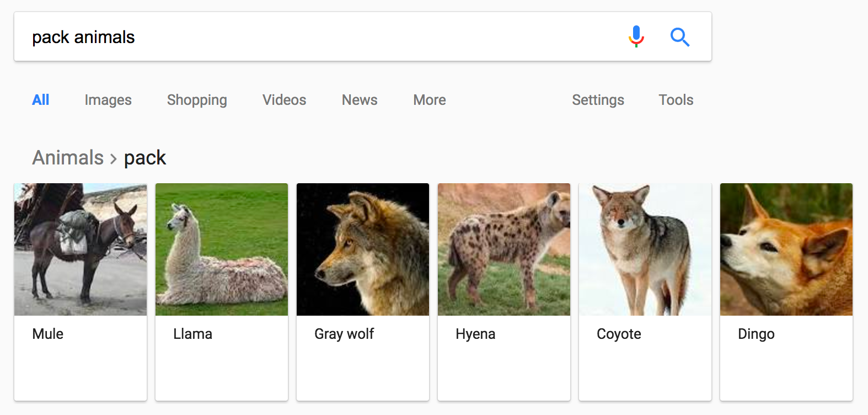Click the Gray wolf text label
This screenshot has width=868, height=415.
click(344, 334)
